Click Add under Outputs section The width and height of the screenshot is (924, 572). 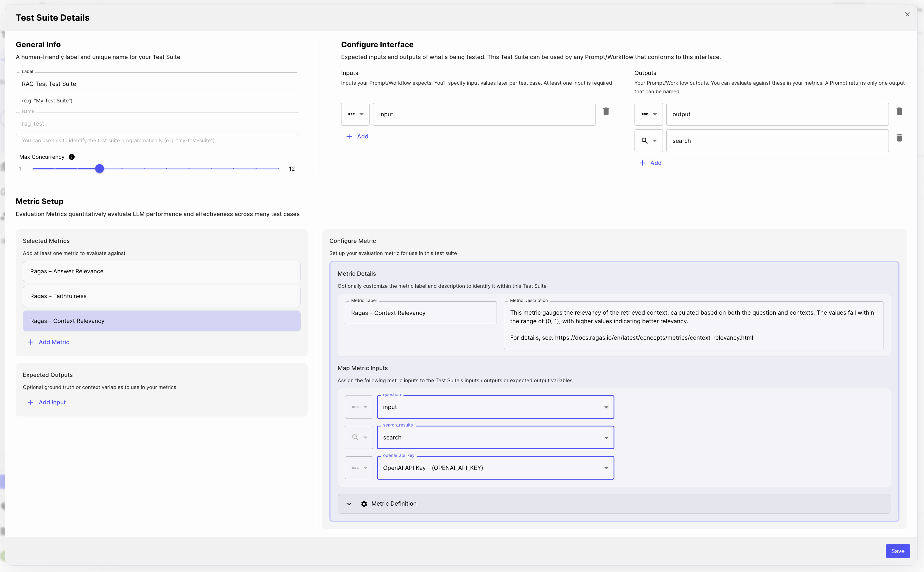click(x=650, y=163)
